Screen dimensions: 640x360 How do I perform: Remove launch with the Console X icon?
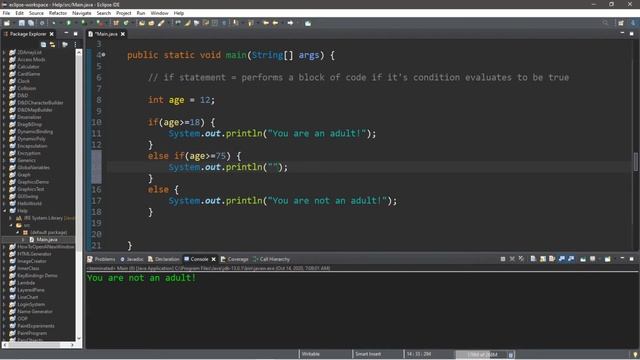512,259
